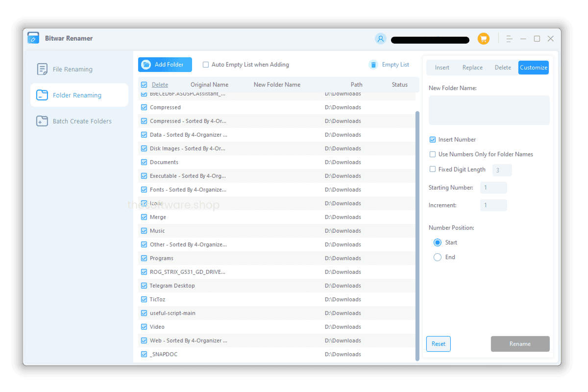Toggle the select-all checkbox in header
This screenshot has width=588, height=392.
tap(144, 85)
